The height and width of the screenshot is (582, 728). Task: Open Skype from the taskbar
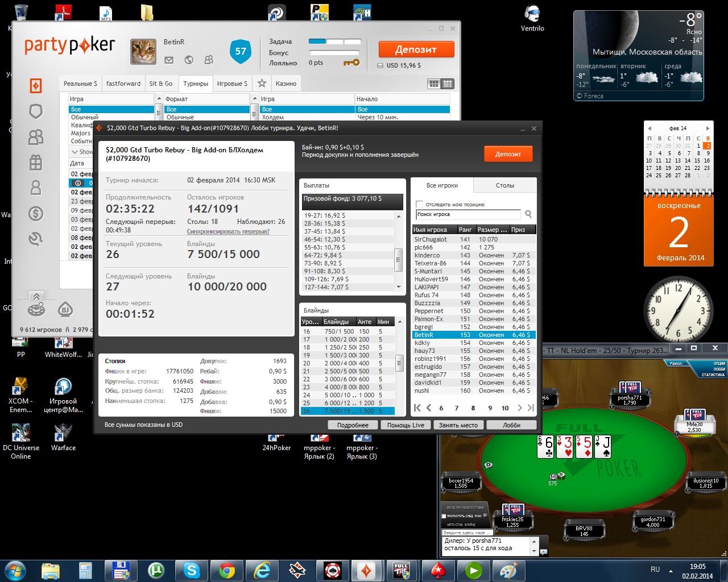click(192, 570)
